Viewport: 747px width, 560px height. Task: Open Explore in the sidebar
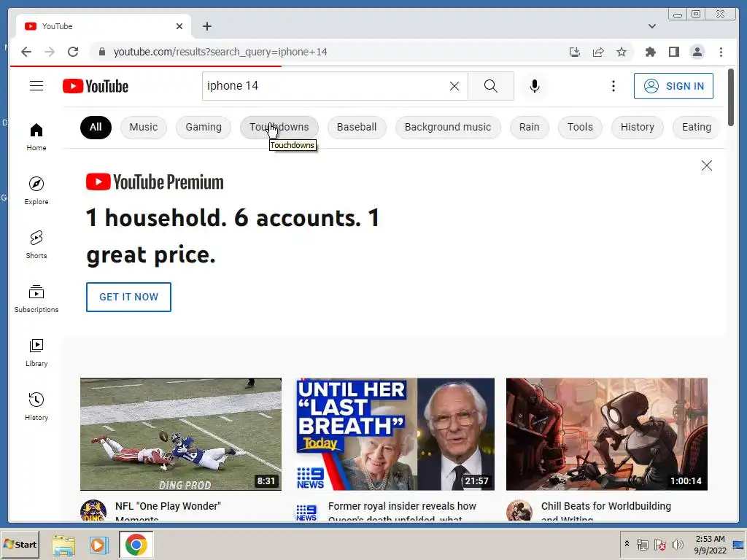tap(36, 191)
